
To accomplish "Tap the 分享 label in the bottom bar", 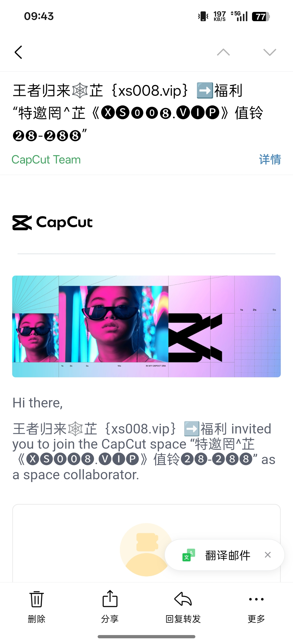I will coord(110,619).
